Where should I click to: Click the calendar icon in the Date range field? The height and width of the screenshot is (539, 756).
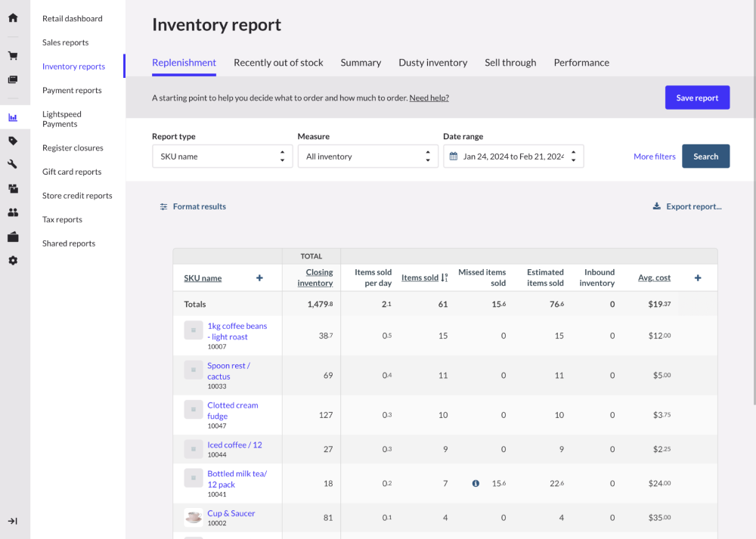click(453, 156)
